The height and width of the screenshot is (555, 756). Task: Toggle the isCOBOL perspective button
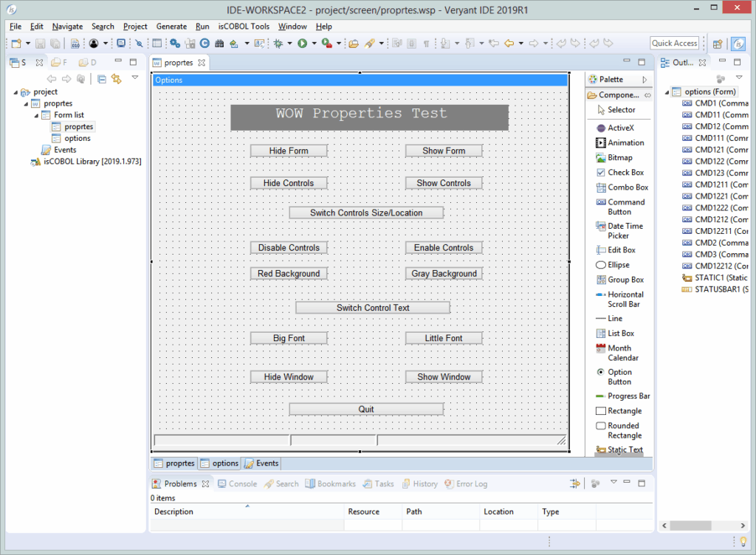coord(738,44)
